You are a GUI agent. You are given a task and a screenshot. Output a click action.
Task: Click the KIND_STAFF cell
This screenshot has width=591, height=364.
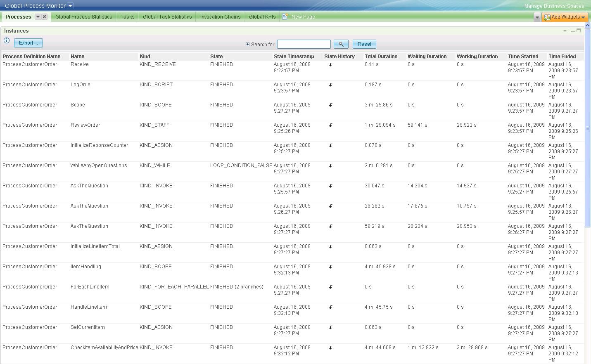(x=154, y=125)
